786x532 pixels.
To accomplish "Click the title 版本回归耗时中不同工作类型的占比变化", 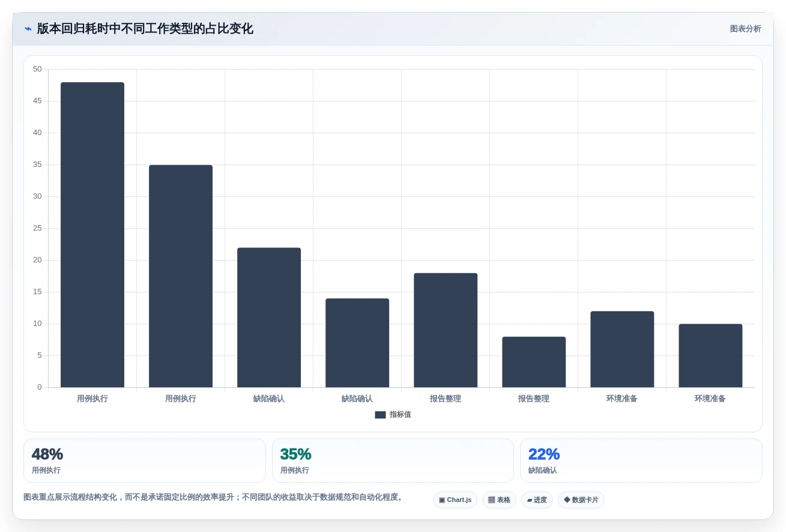I will [x=145, y=29].
